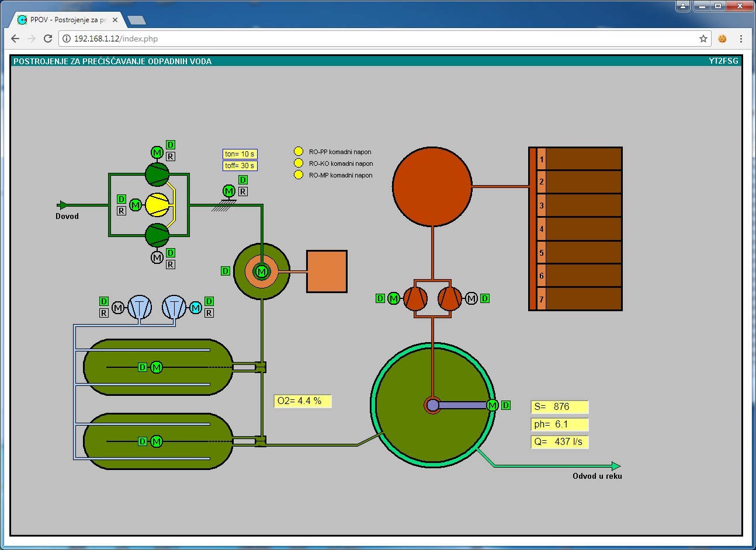This screenshot has width=756, height=550.
Task: Click the right red sludge pump
Action: (x=449, y=298)
